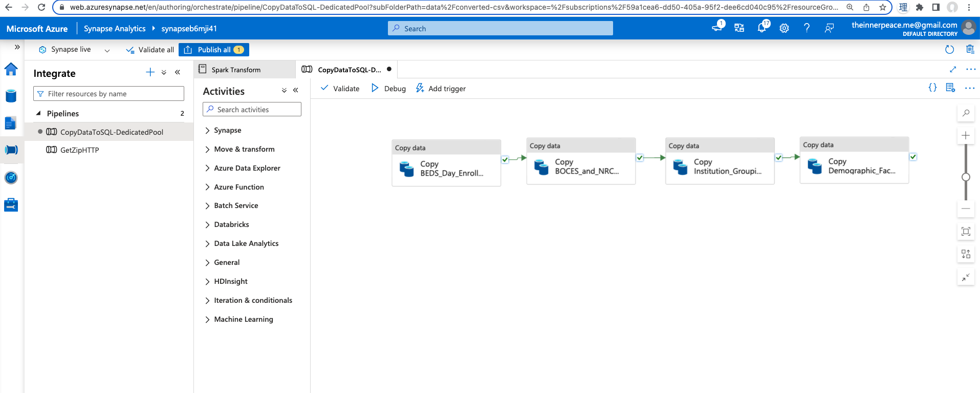980x393 pixels.
Task: Click success checkbox on Copy Demographic_Fac activity
Action: click(x=913, y=156)
